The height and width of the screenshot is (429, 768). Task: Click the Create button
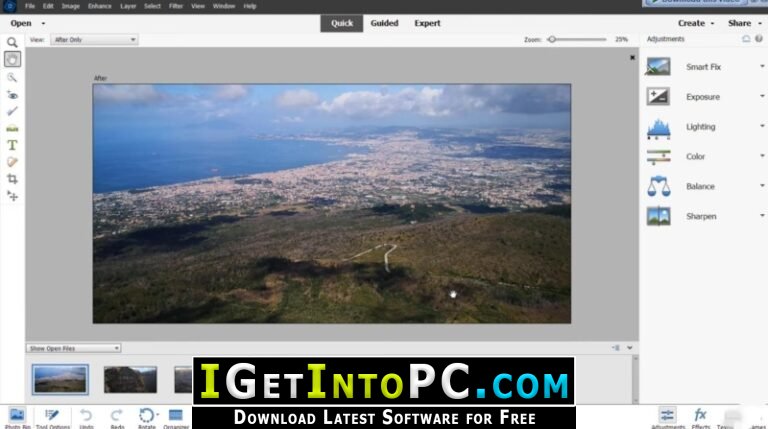click(x=695, y=23)
